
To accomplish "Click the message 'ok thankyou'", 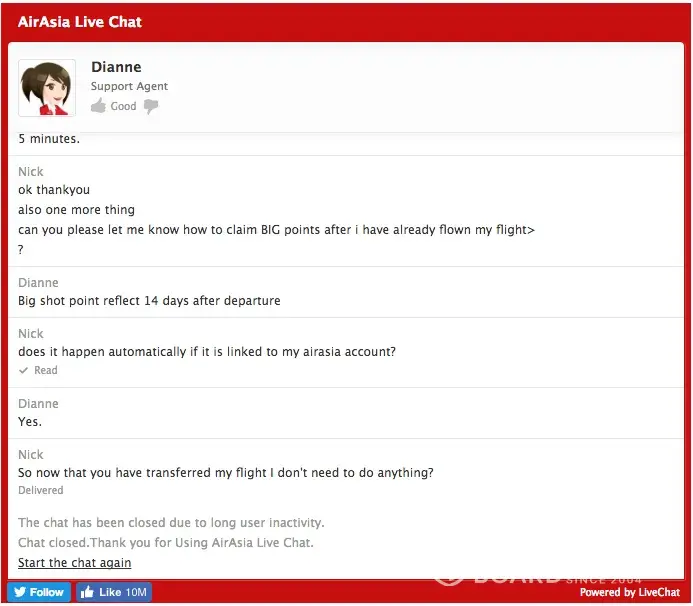I will point(54,190).
